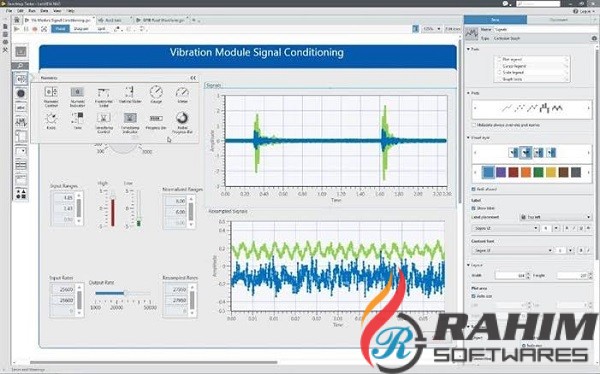
Task: Click the lock icon beside the Type field
Action: click(x=594, y=38)
